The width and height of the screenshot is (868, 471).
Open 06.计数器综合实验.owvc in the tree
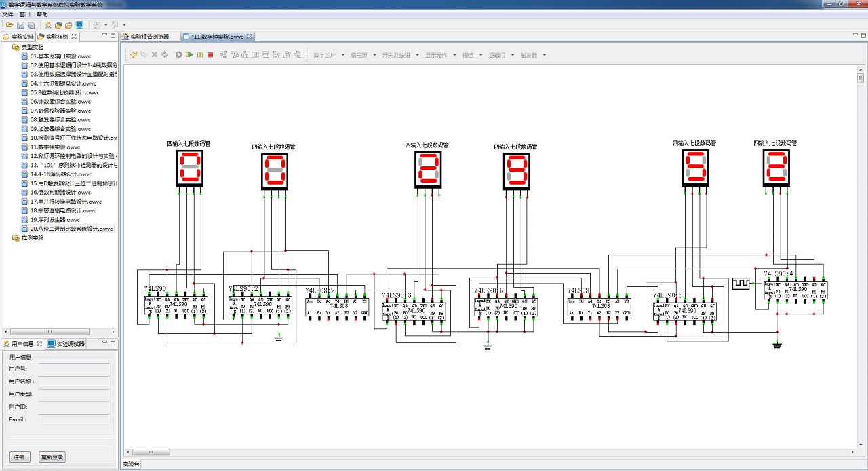(60, 101)
